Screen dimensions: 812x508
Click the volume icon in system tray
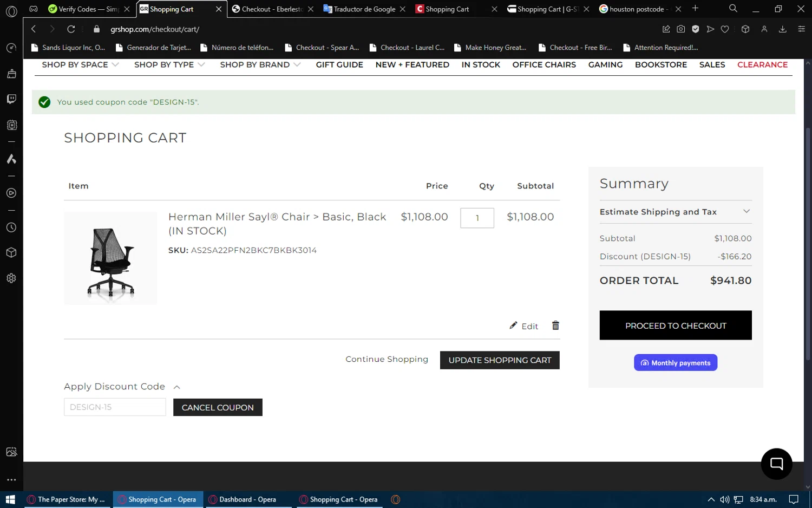[724, 499]
